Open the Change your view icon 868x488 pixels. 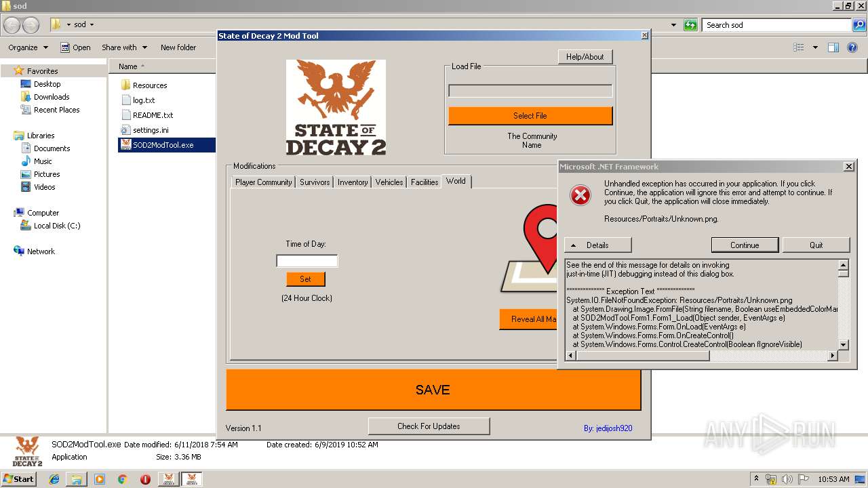pos(799,47)
